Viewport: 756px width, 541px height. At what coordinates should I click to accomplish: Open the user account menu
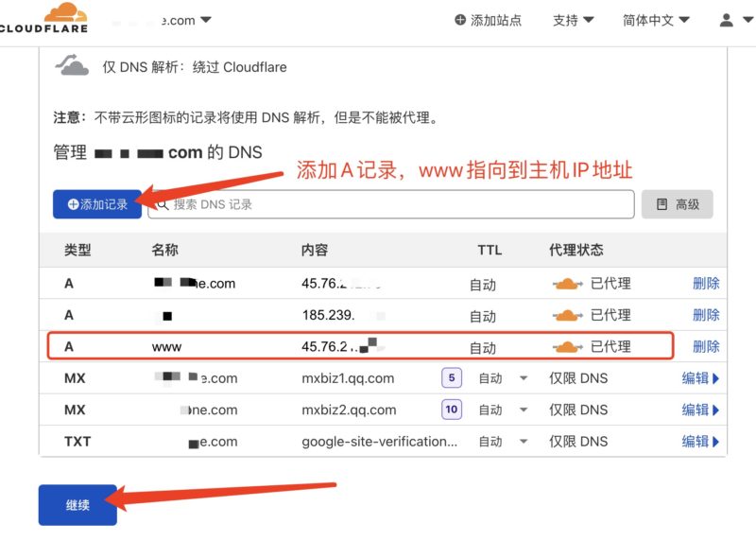coord(736,20)
